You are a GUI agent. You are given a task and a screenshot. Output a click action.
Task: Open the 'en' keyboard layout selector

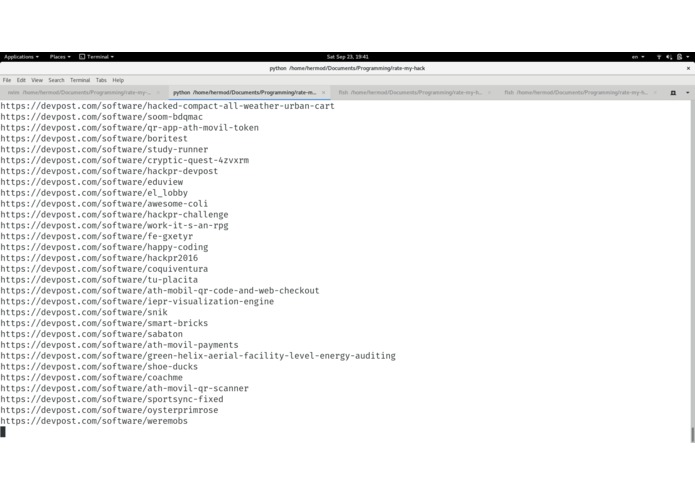[638, 57]
